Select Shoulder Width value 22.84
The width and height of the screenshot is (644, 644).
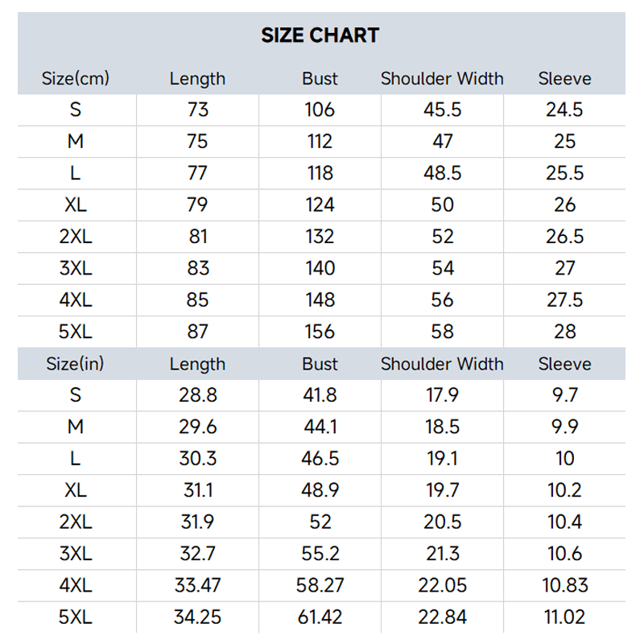pyautogui.click(x=442, y=617)
